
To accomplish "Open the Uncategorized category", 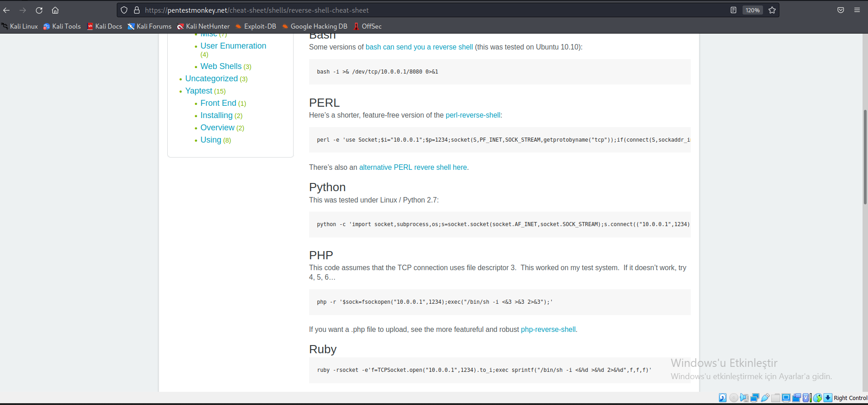I will pyautogui.click(x=211, y=79).
